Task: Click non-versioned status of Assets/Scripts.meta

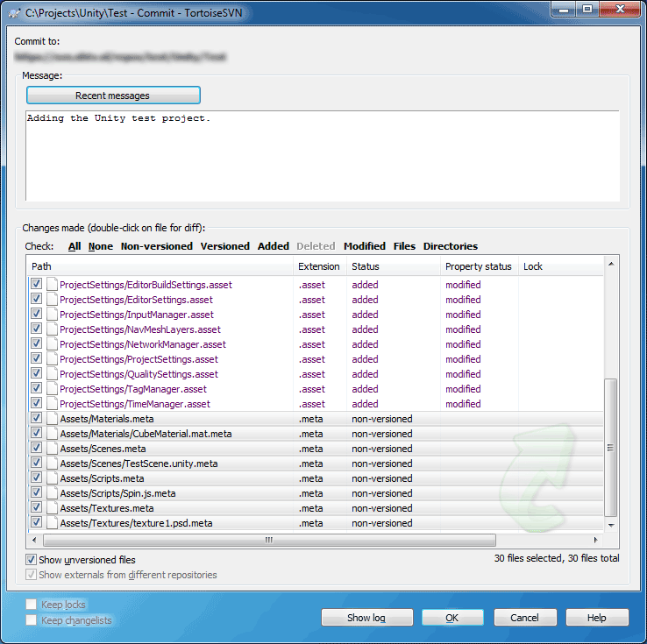Action: [x=382, y=478]
